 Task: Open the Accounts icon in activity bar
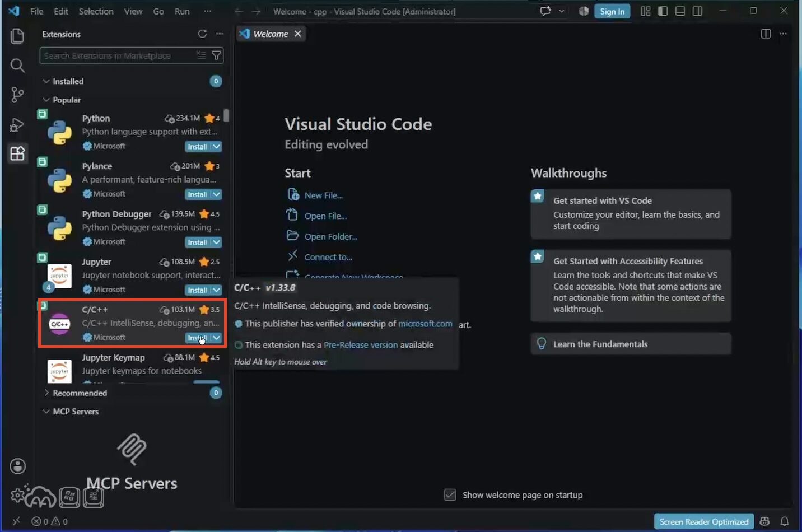(17, 466)
